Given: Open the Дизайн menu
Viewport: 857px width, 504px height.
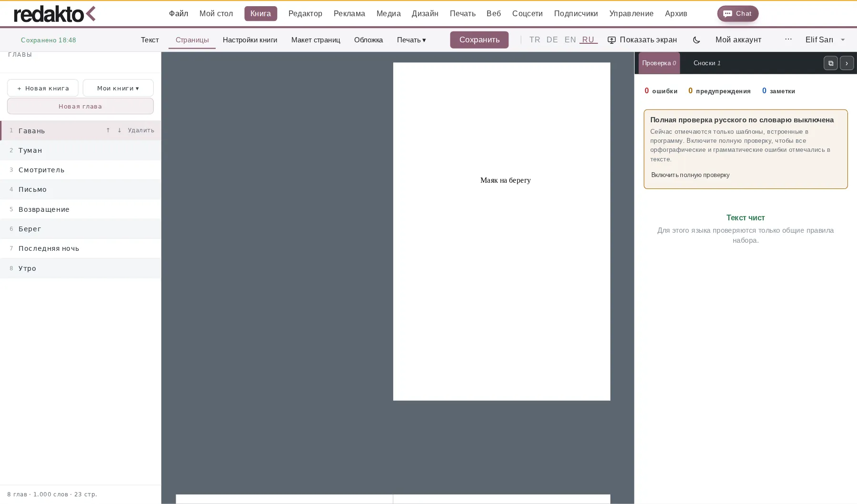Looking at the screenshot, I should (x=425, y=14).
